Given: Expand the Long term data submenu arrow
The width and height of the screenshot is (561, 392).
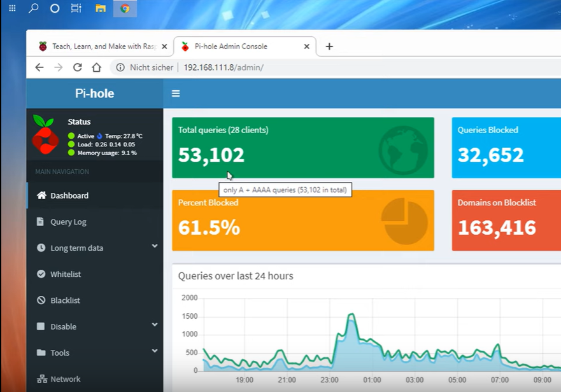Looking at the screenshot, I should [x=155, y=246].
